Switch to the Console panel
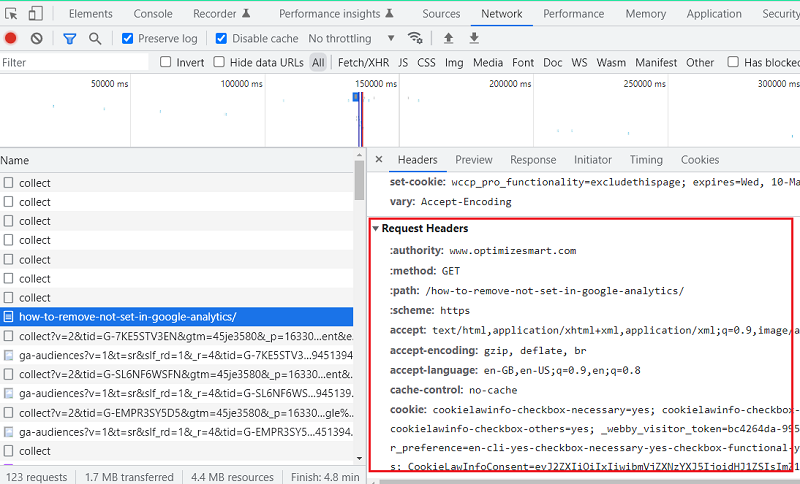 153,14
